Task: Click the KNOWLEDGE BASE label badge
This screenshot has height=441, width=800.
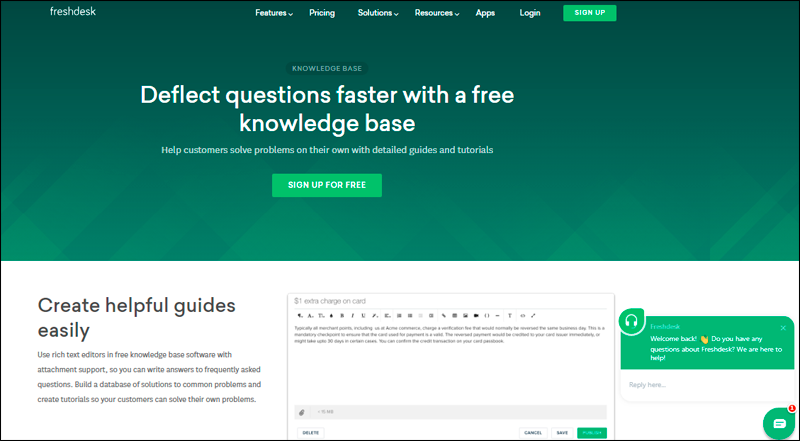Action: coord(327,68)
